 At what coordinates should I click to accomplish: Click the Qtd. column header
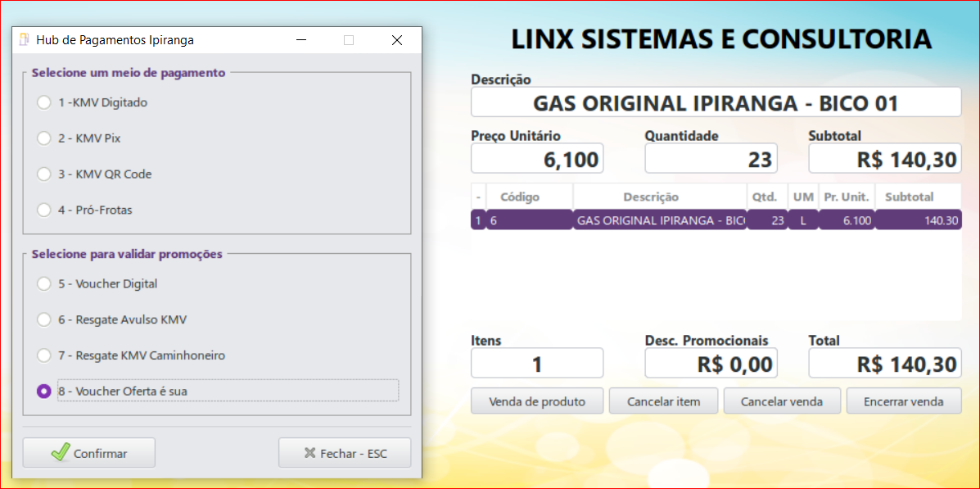pos(767,197)
